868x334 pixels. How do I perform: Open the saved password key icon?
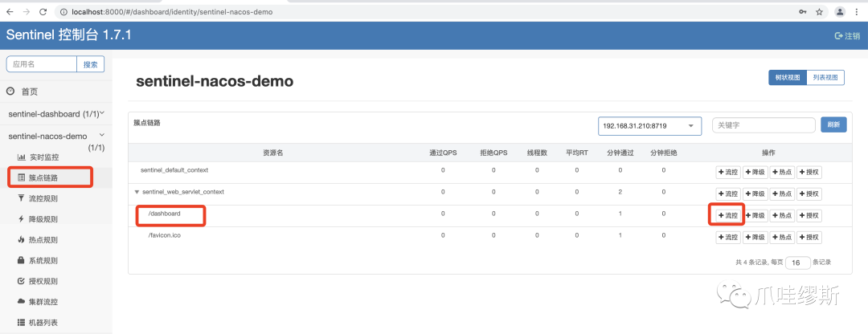pos(802,11)
